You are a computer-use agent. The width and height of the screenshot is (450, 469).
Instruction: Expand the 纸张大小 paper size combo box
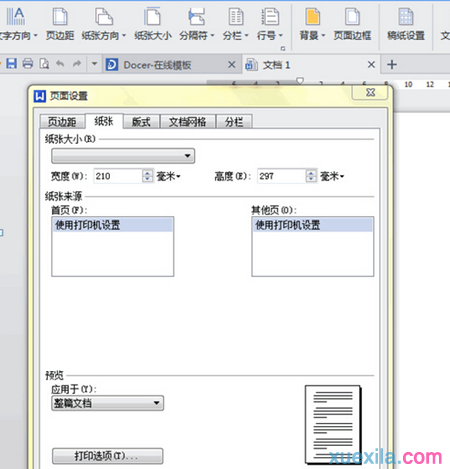[x=123, y=156]
